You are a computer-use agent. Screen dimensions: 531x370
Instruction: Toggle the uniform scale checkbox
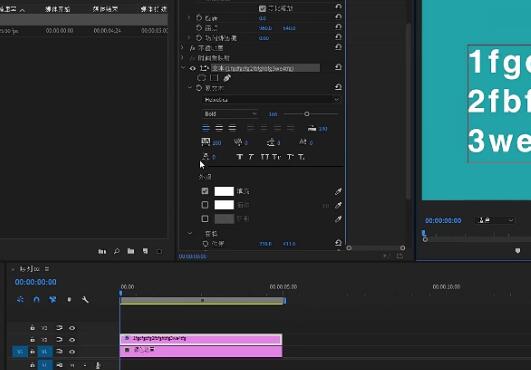[x=262, y=8]
